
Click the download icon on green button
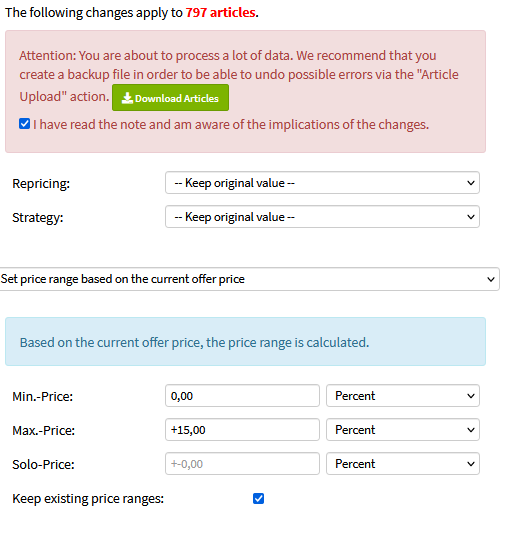pos(127,98)
